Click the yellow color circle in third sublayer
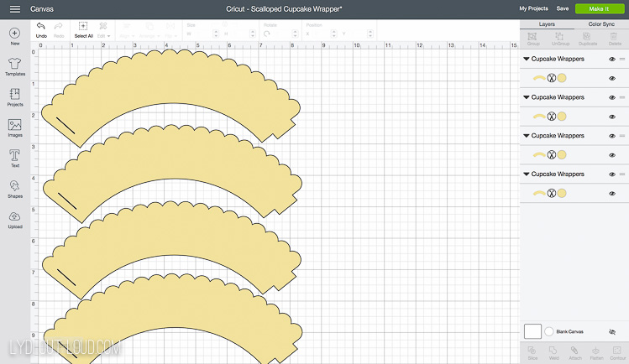This screenshot has height=364, width=629. tap(562, 155)
